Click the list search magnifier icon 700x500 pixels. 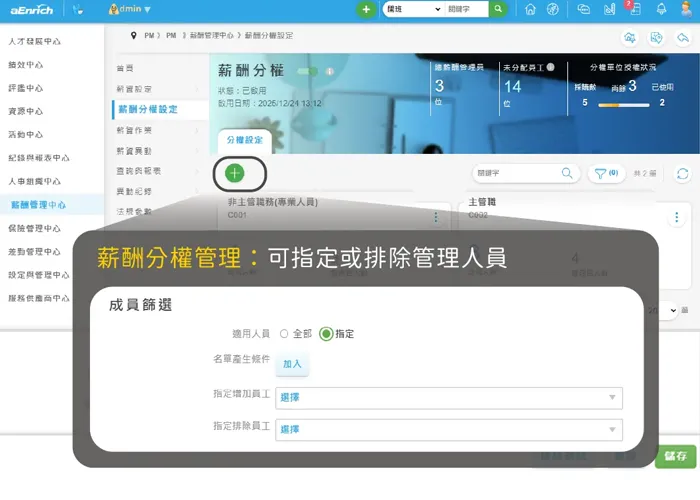tap(567, 173)
